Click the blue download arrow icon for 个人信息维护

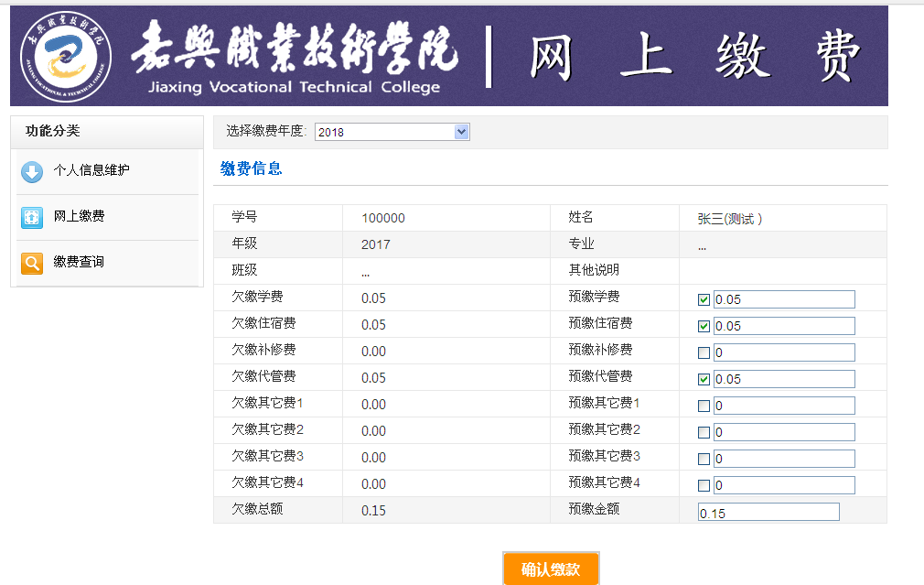(x=32, y=171)
